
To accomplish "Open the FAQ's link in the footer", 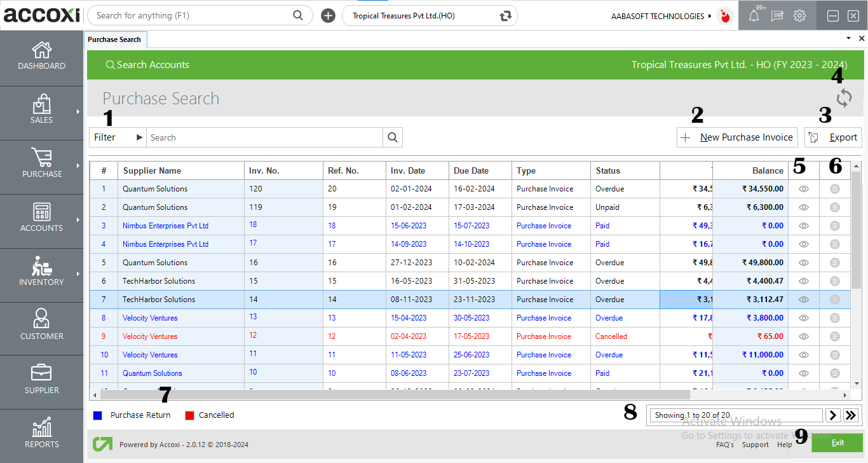I will tap(725, 445).
